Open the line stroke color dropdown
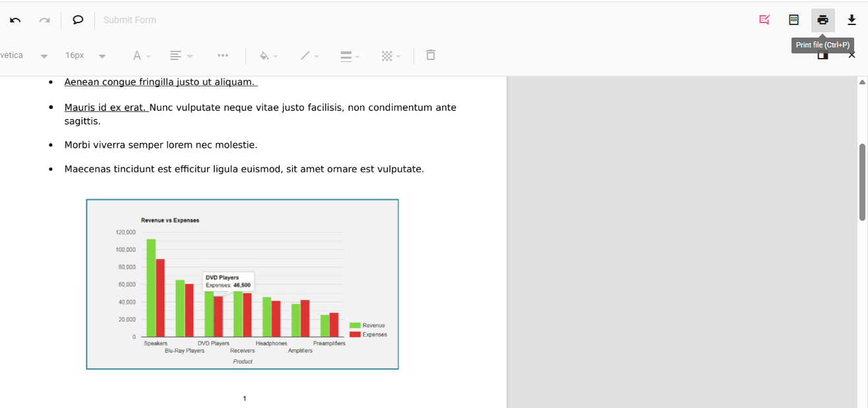 pos(309,56)
